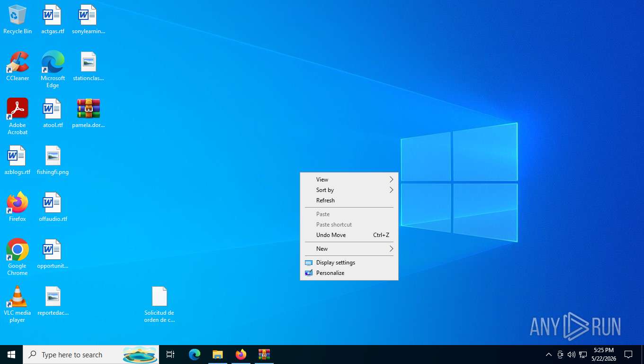Click the Show desktop strip
The width and height of the screenshot is (644, 364).
coord(642,355)
